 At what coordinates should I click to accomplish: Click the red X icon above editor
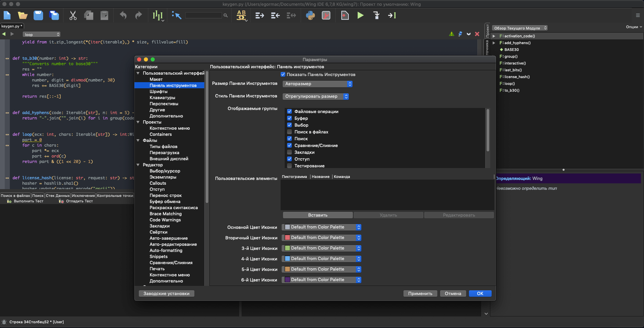[477, 34]
